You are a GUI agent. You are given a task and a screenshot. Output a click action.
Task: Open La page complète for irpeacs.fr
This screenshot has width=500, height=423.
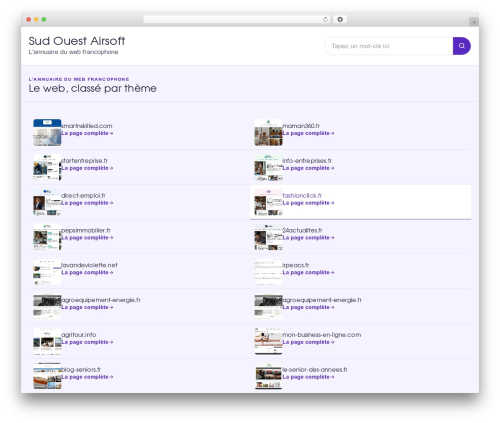pos(308,273)
